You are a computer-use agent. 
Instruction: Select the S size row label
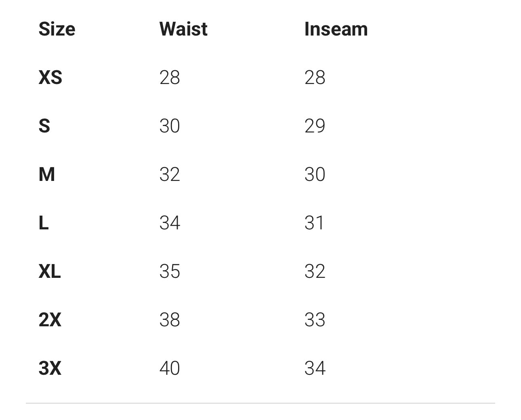pyautogui.click(x=44, y=126)
